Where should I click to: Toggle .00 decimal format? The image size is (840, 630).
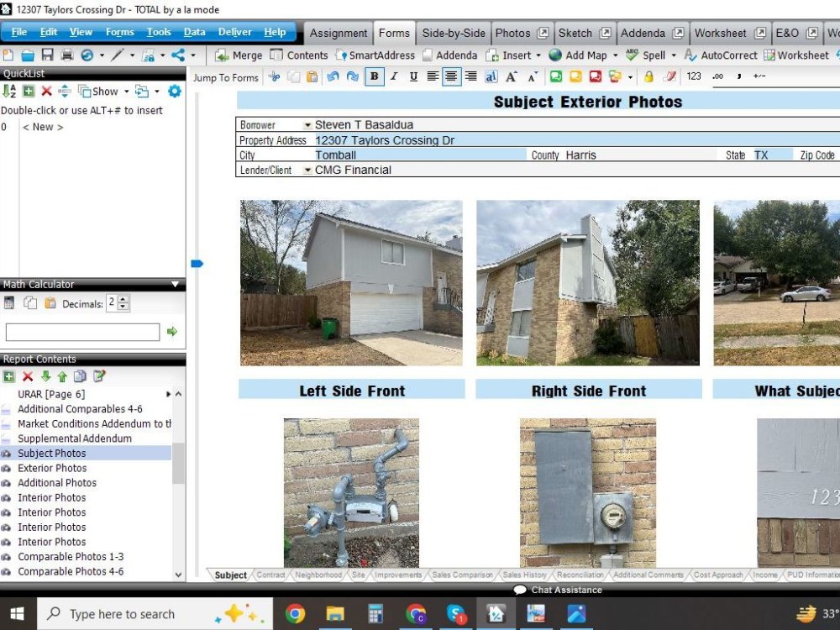(x=718, y=76)
